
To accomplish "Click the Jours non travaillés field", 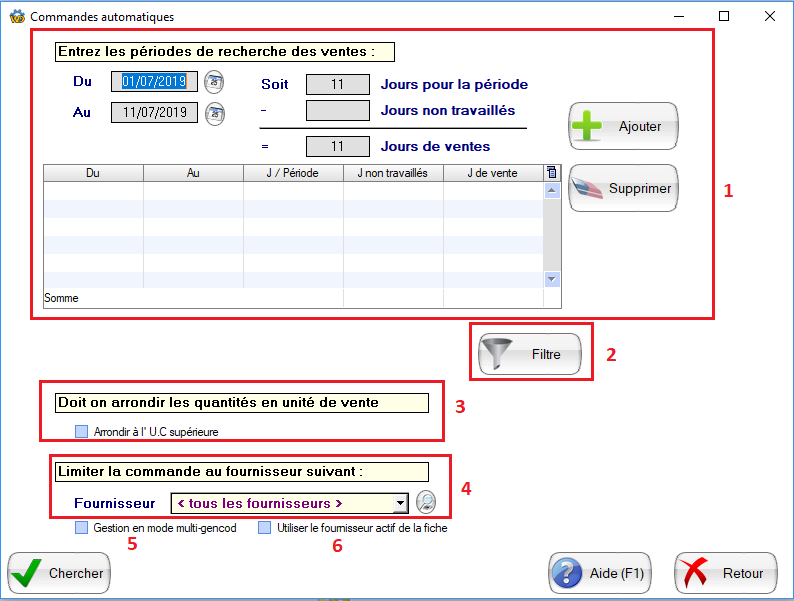I will [337, 111].
